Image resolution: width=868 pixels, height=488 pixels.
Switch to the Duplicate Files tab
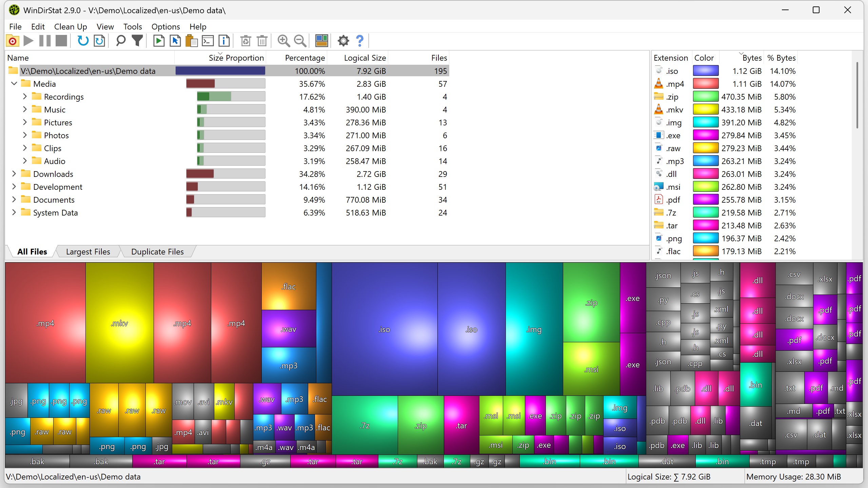point(157,252)
